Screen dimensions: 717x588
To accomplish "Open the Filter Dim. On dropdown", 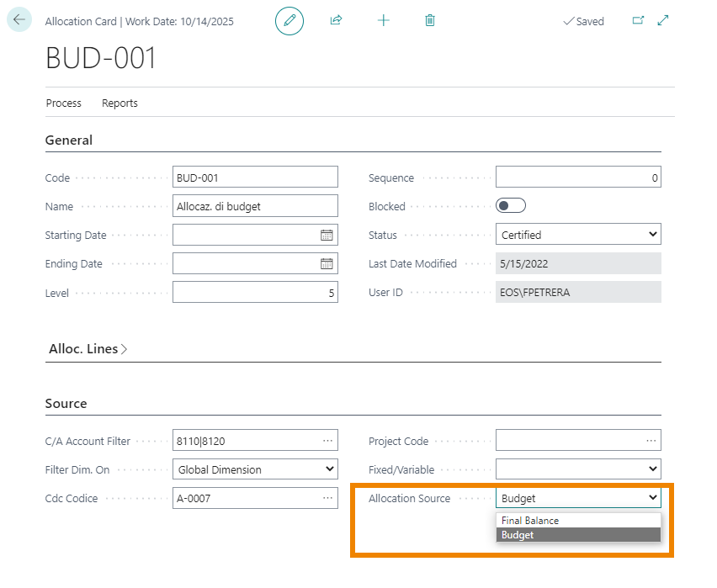I will 255,469.
